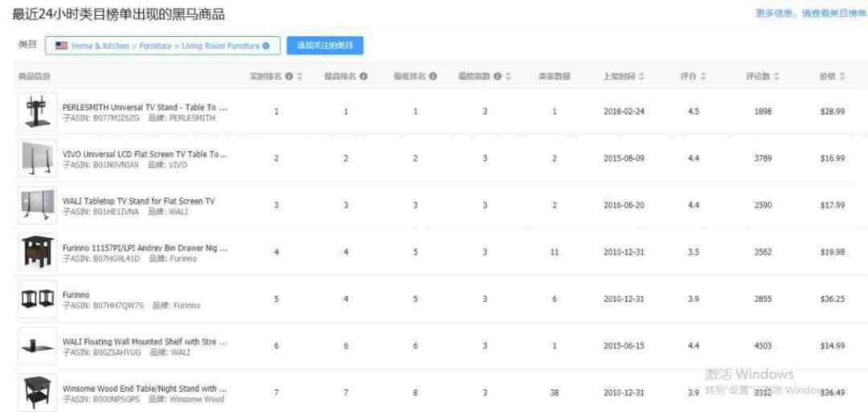868x412 pixels.
Task: Open 'WALI Tabletop TV Stand for Flat Screen TV'
Action: [x=138, y=202]
